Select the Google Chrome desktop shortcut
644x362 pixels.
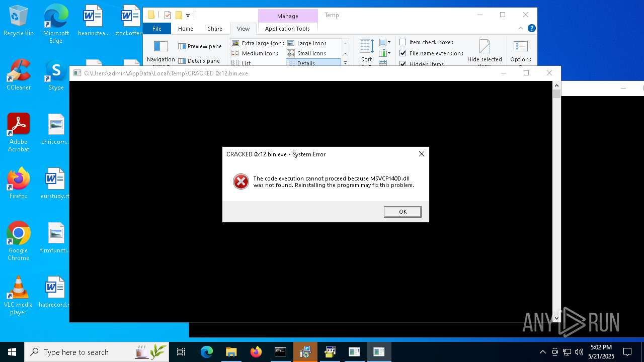tap(19, 241)
